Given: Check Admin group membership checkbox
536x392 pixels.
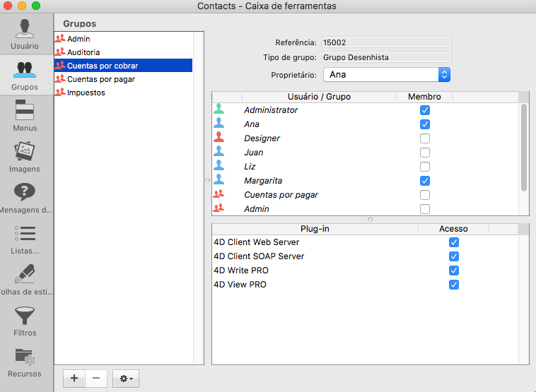Looking at the screenshot, I should (425, 209).
